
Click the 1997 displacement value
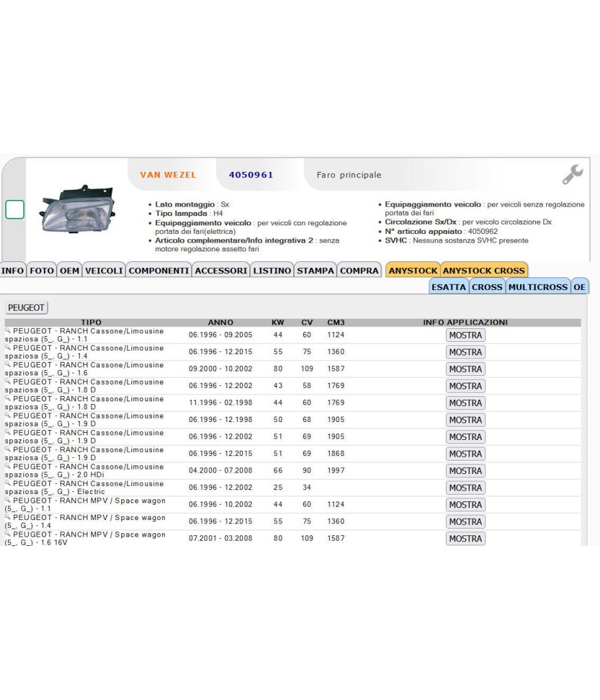click(x=336, y=471)
